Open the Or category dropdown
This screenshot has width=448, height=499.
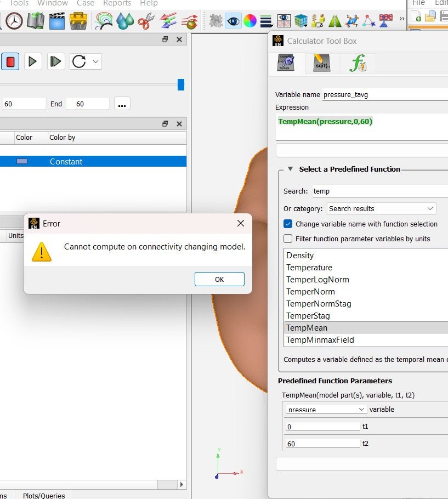pyautogui.click(x=381, y=209)
